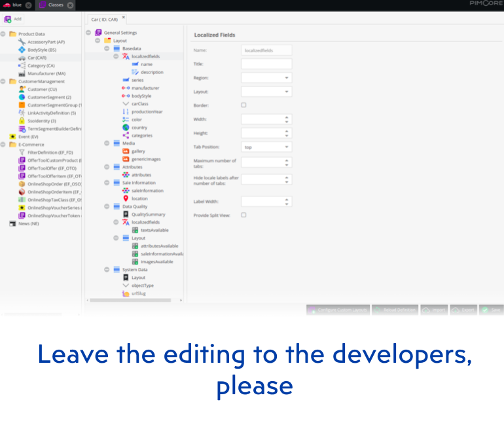Click the Reload Definition button
This screenshot has width=504, height=425.
(x=395, y=310)
